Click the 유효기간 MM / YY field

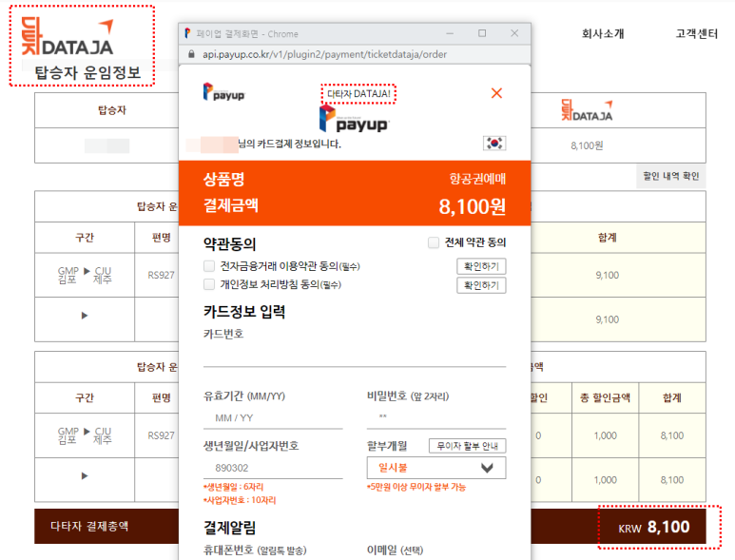coord(273,418)
